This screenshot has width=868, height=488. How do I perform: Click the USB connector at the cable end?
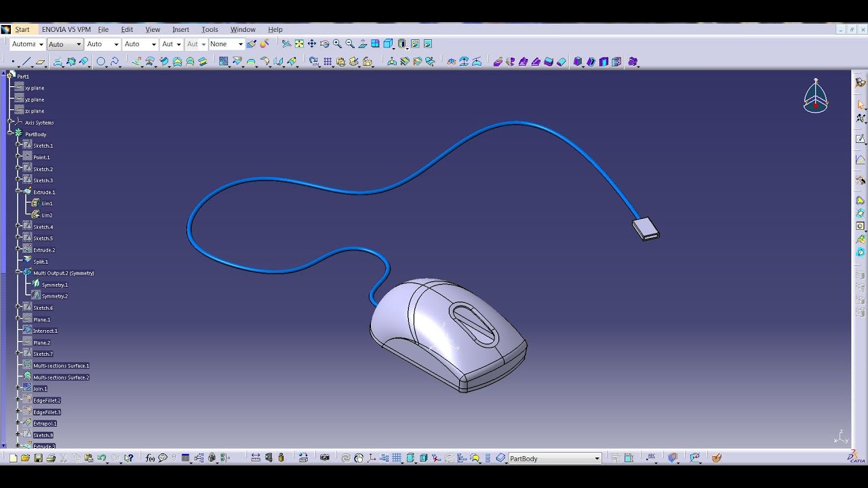coord(646,228)
